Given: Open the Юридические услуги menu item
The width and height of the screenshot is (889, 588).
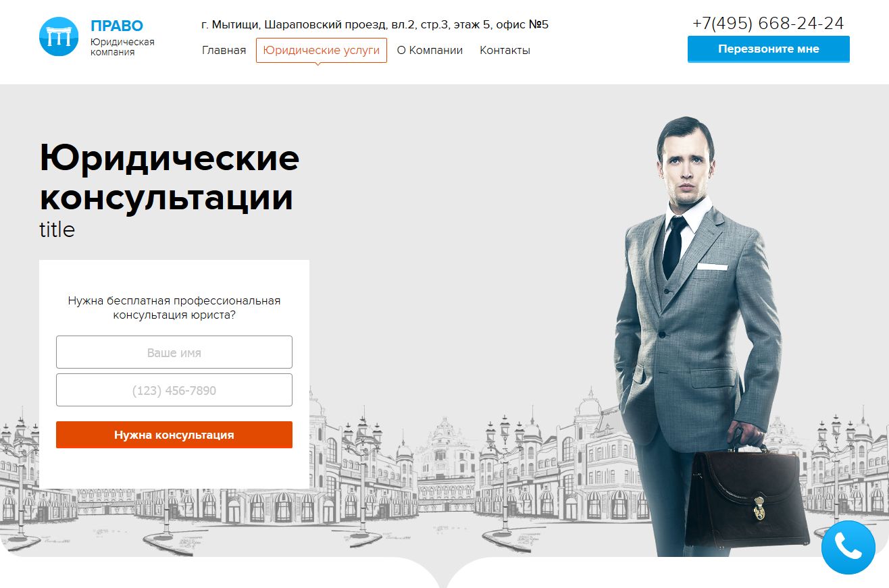Looking at the screenshot, I should coord(322,50).
